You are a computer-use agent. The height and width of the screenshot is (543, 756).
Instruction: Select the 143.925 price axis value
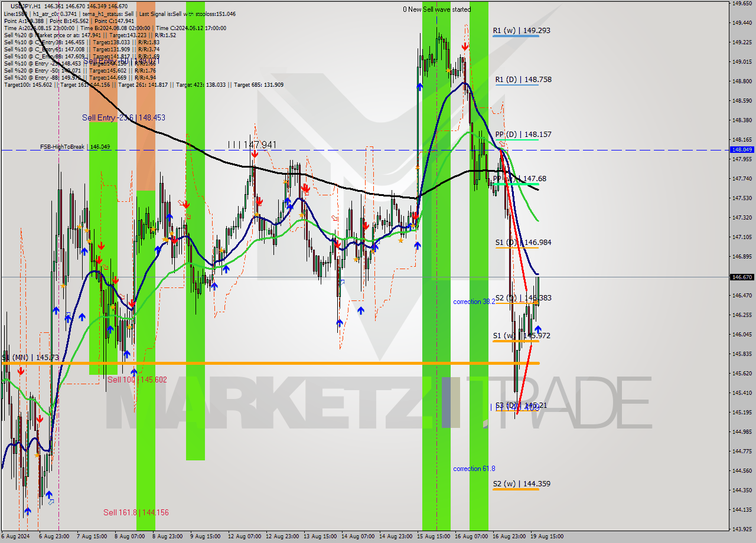tap(742, 528)
